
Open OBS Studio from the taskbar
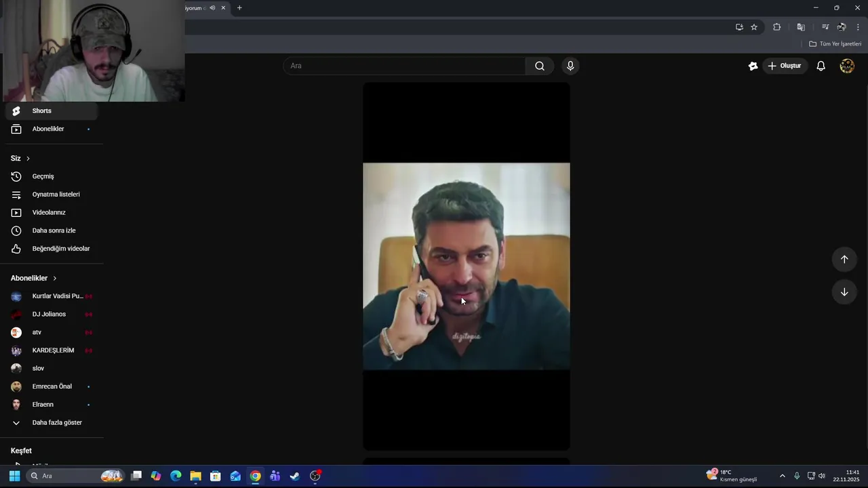(315, 476)
